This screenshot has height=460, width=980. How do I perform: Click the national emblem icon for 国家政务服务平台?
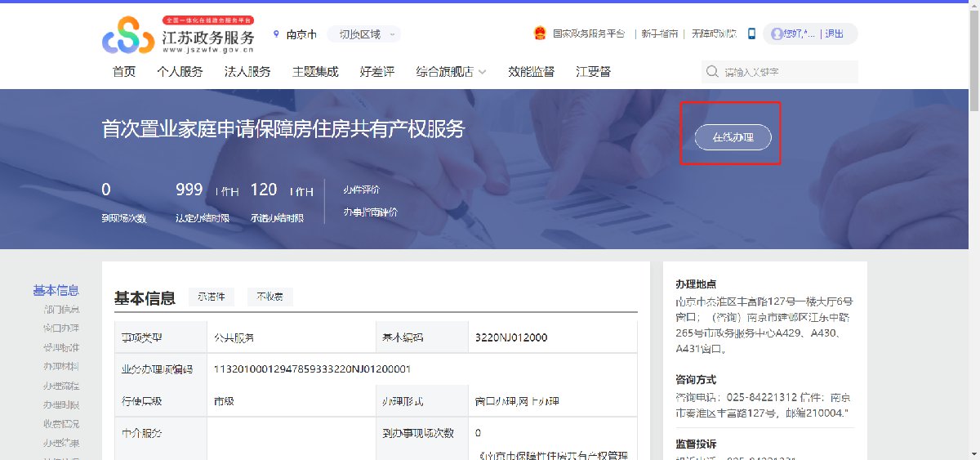pyautogui.click(x=539, y=33)
